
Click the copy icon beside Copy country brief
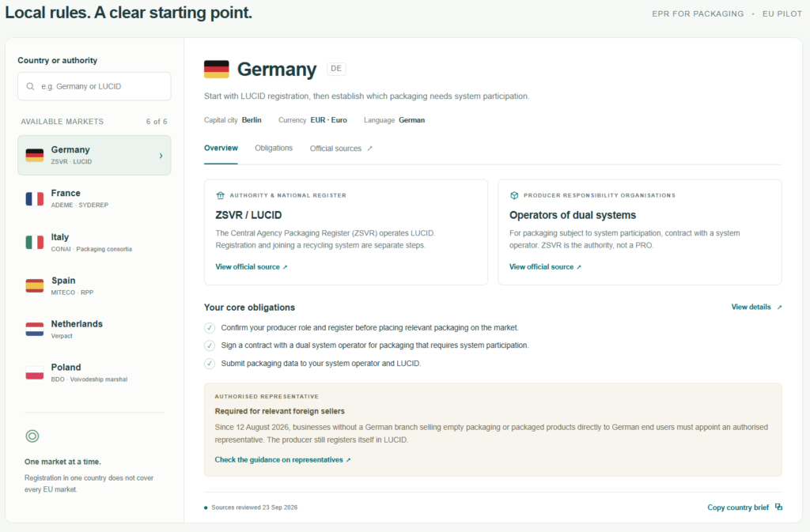coord(778,507)
